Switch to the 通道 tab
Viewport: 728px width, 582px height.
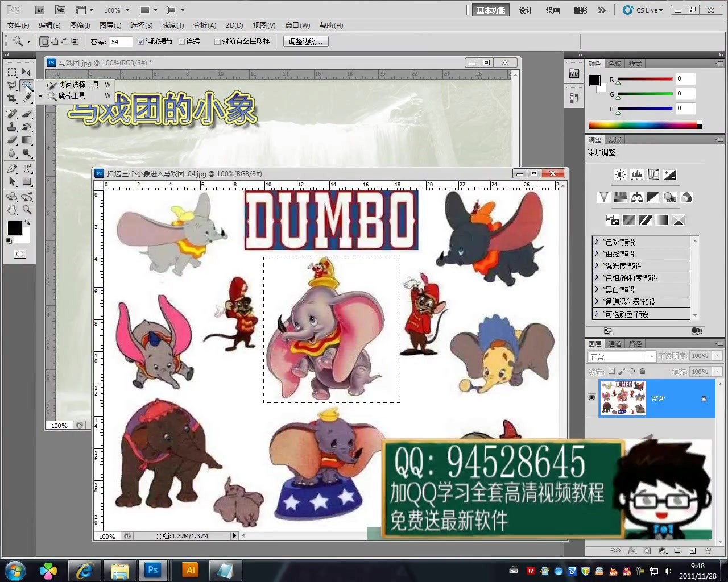pos(615,343)
